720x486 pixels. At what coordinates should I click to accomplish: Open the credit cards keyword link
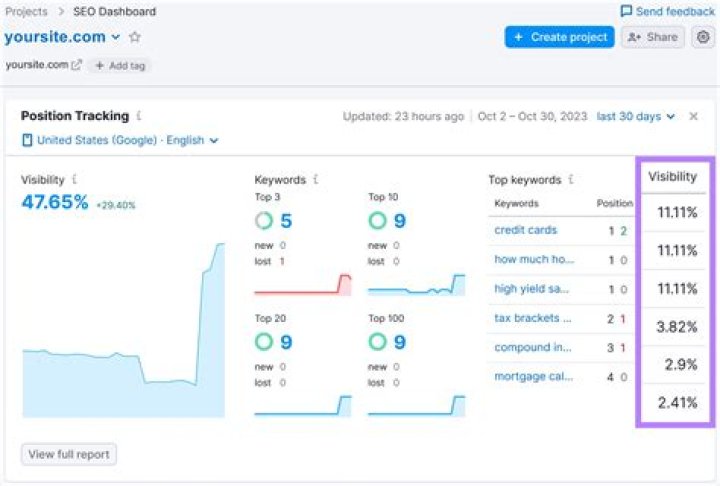(x=525, y=230)
